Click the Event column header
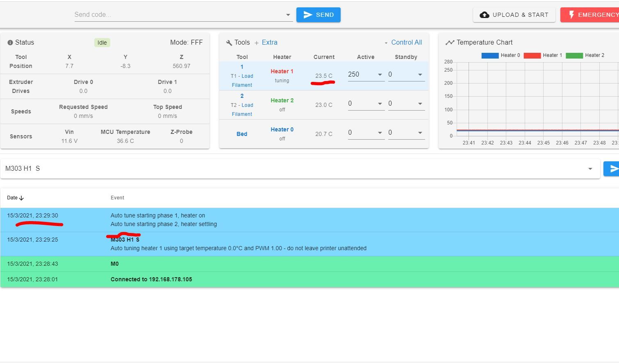The image size is (619, 364). 117,198
